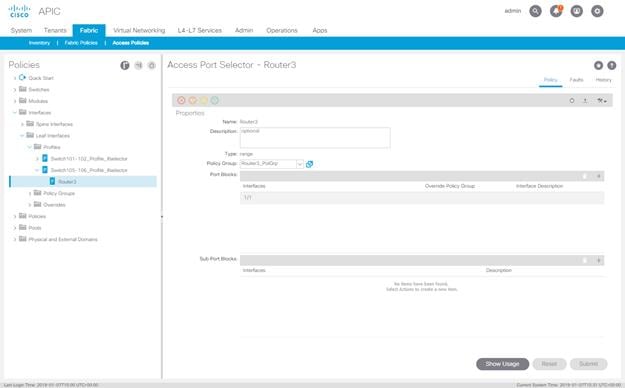Click the refresh icon in properties toolbar
The image size is (625, 388).
572,100
